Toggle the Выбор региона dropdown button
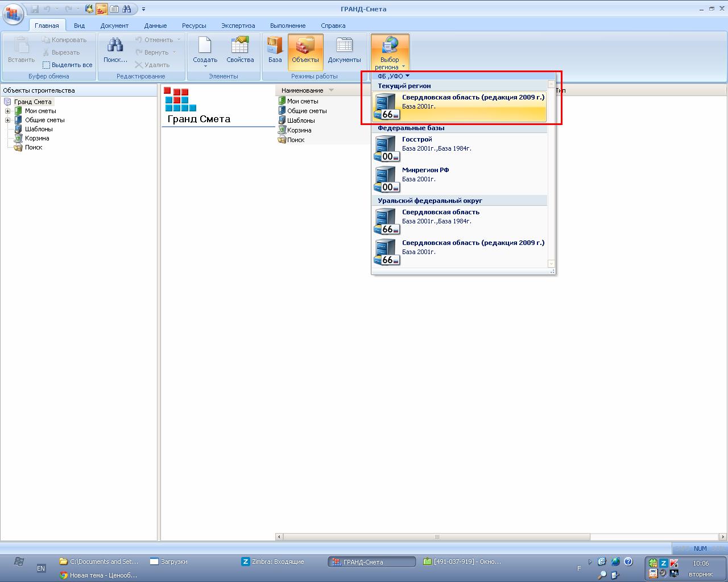The image size is (728, 582). pos(390,52)
